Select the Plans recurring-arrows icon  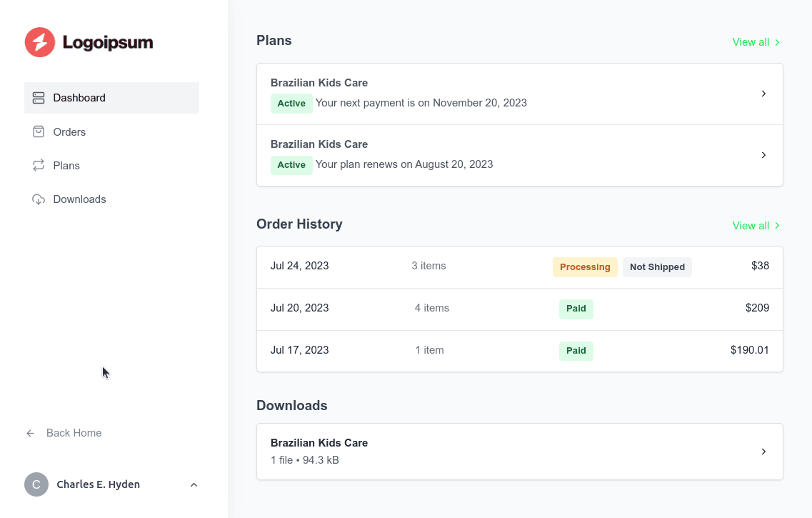[x=38, y=165]
